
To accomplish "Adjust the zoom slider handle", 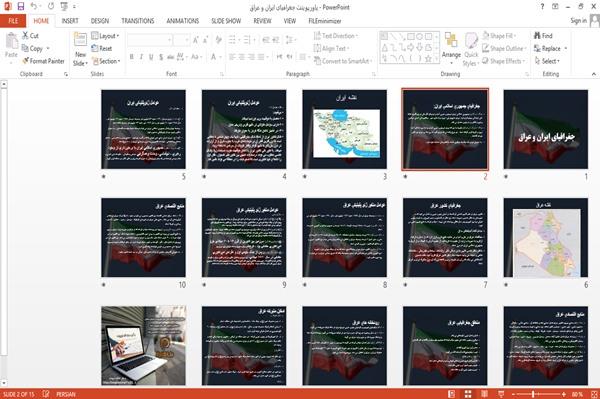I will [533, 394].
